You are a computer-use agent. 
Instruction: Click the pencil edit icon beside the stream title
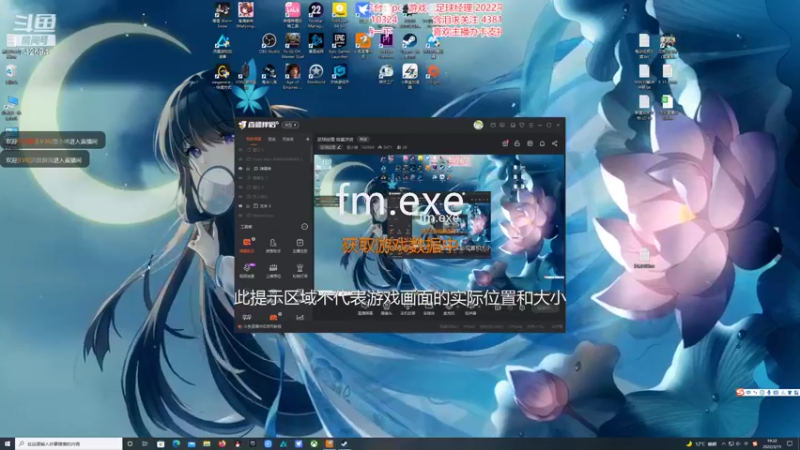pos(339,147)
